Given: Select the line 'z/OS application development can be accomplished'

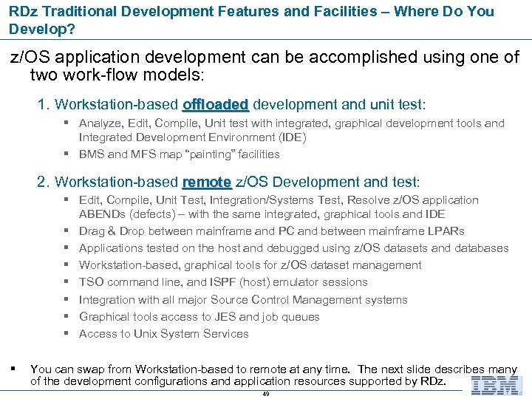Looking at the screenshot, I should [265, 57].
